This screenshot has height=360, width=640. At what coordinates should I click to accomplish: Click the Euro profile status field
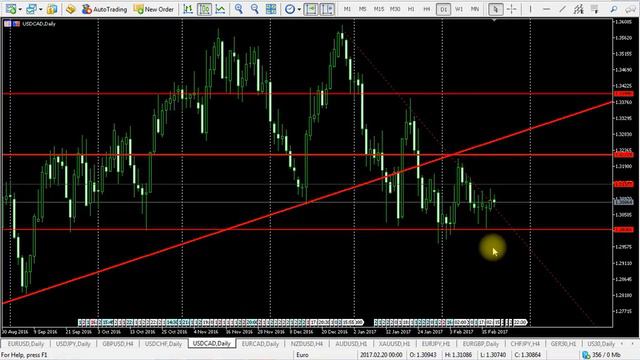click(302, 355)
